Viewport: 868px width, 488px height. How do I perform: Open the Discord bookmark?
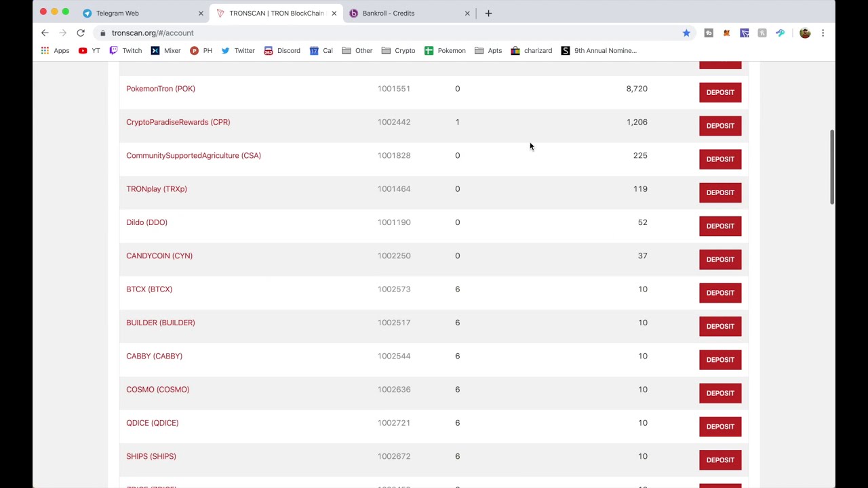[x=282, y=50]
